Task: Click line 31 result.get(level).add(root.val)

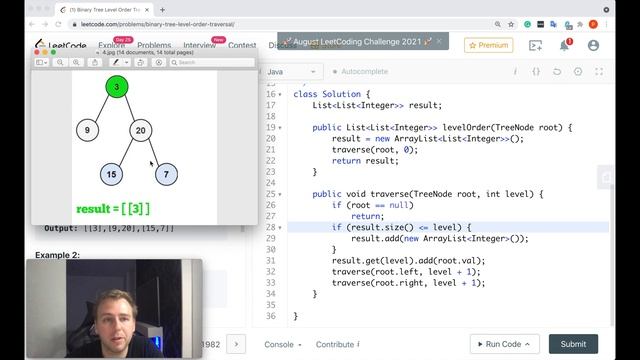Action: pos(409,261)
